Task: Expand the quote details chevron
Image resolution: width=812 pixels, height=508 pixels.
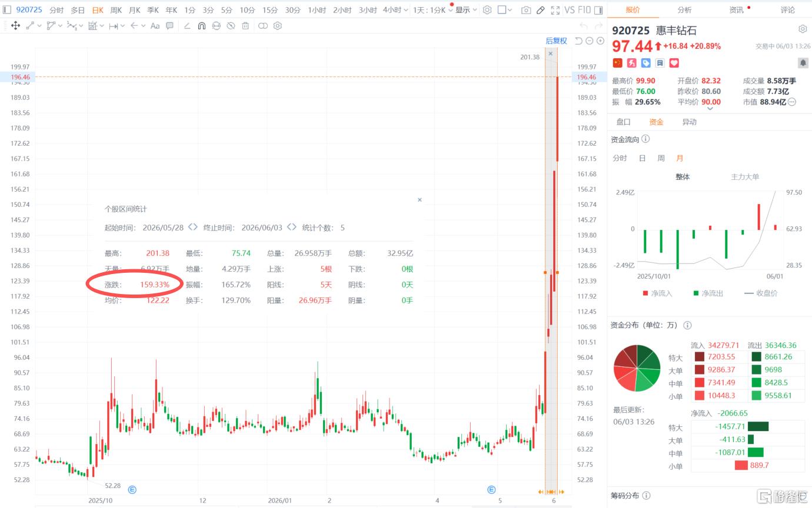Action: point(710,109)
